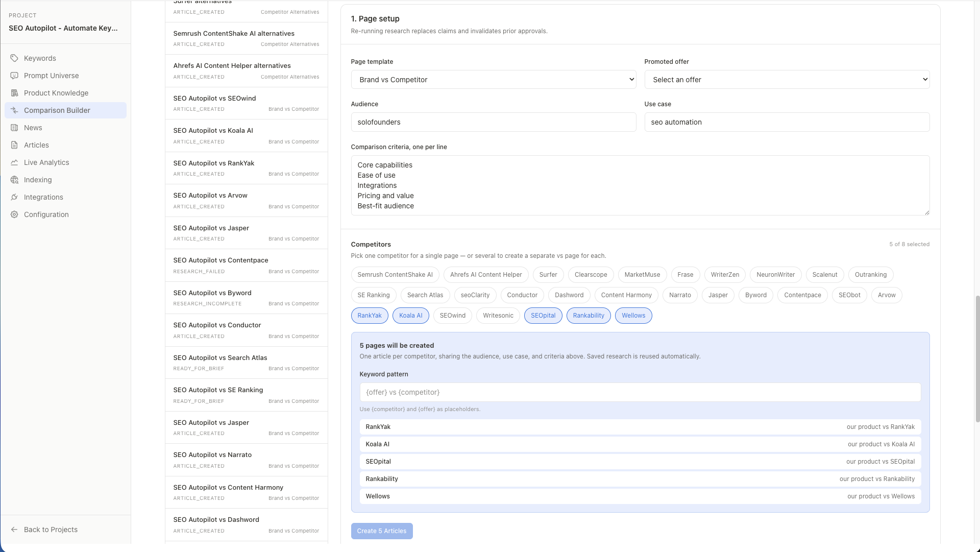980x552 pixels.
Task: Click the Configuration gear icon
Action: 14,214
